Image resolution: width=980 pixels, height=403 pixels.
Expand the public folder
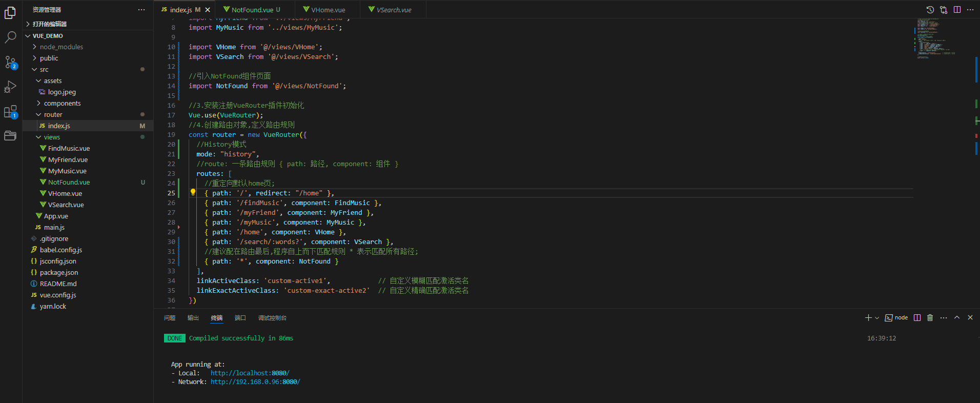88,58
